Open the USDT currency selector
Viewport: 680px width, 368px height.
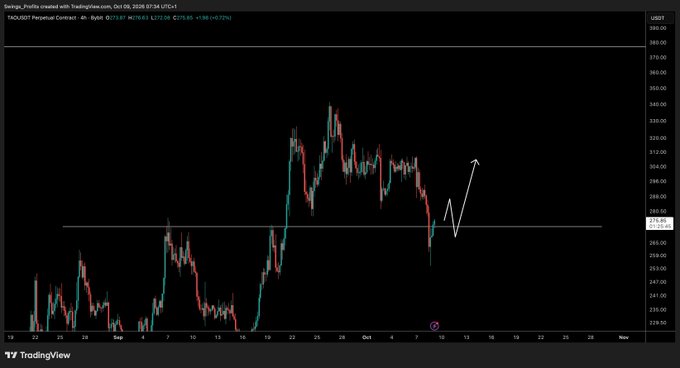pos(657,18)
